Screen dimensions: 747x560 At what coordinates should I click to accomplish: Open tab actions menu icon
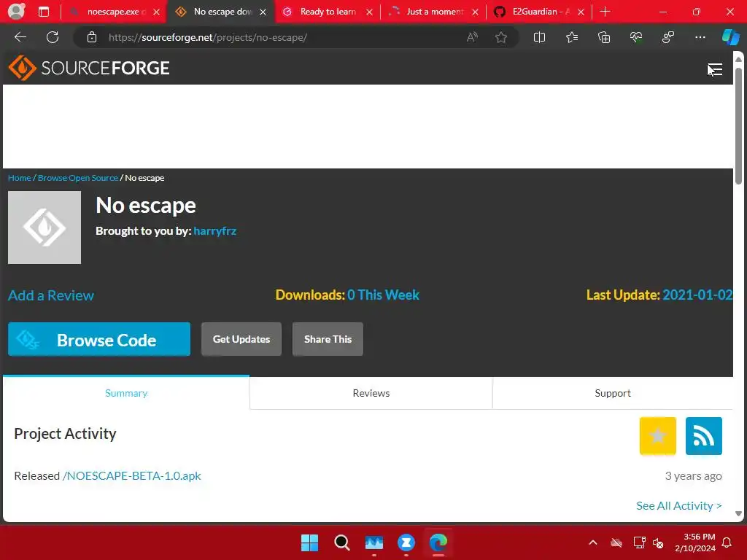44,12
